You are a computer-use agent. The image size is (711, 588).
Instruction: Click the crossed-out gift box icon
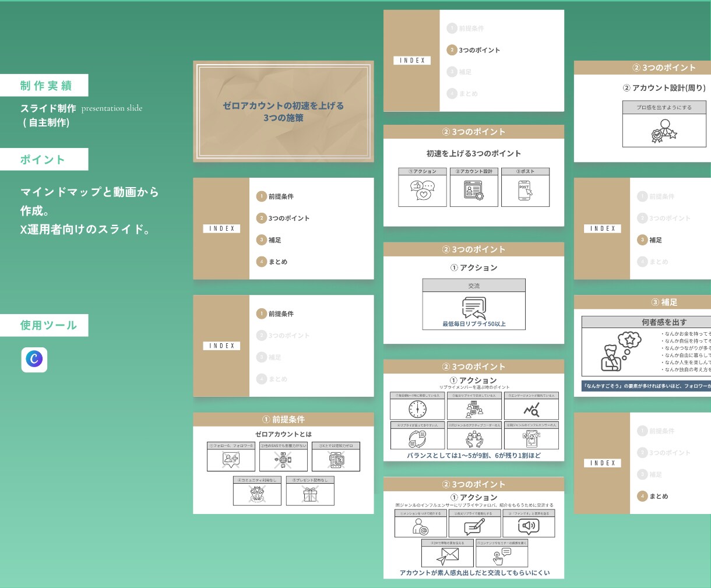(310, 494)
